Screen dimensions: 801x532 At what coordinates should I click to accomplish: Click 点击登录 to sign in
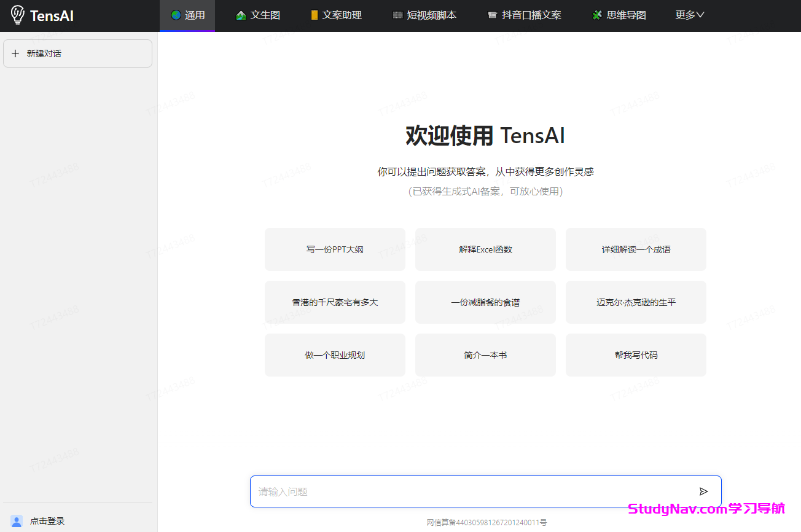[x=47, y=521]
